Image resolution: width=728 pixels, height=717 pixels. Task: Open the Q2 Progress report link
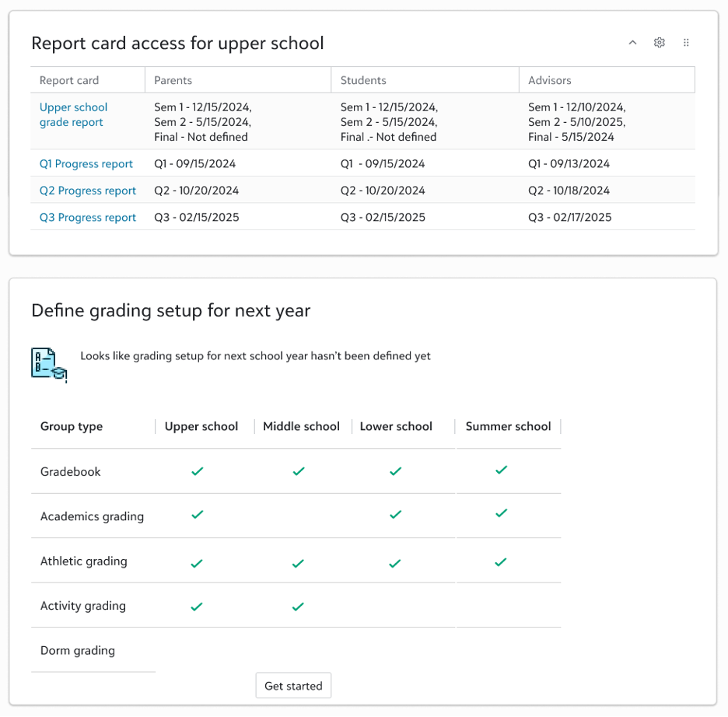click(88, 191)
